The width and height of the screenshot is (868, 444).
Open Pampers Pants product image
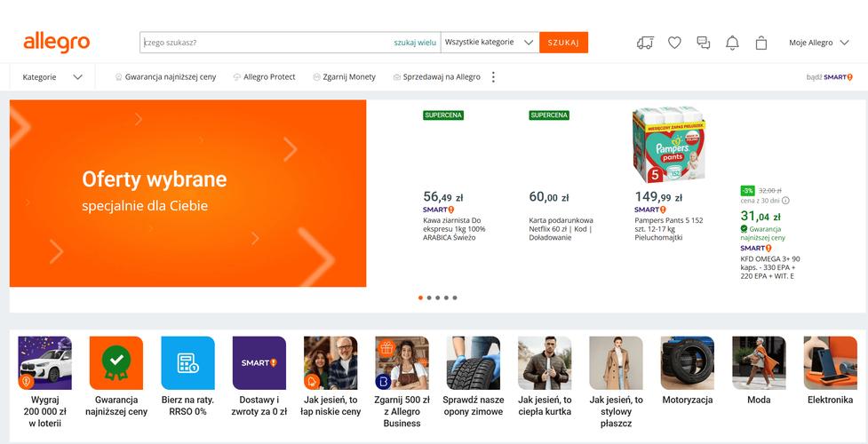tap(668, 145)
